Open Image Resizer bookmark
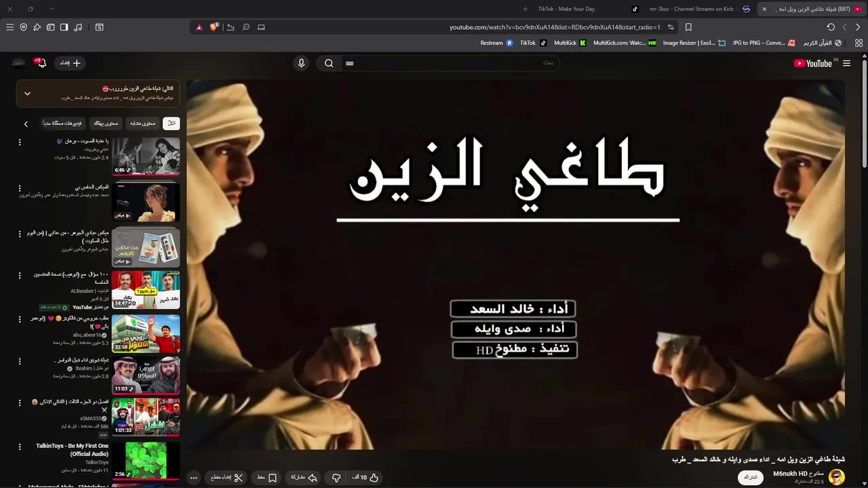 (693, 43)
